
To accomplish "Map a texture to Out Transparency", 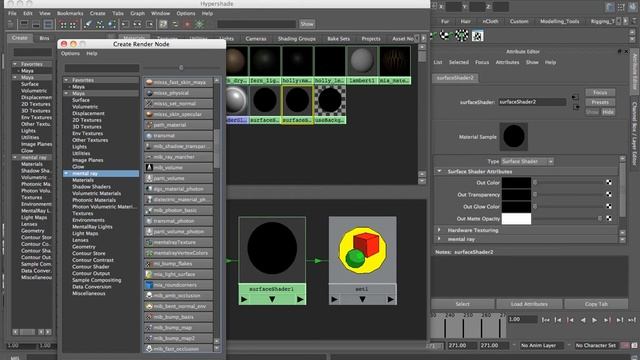I will [x=609, y=194].
